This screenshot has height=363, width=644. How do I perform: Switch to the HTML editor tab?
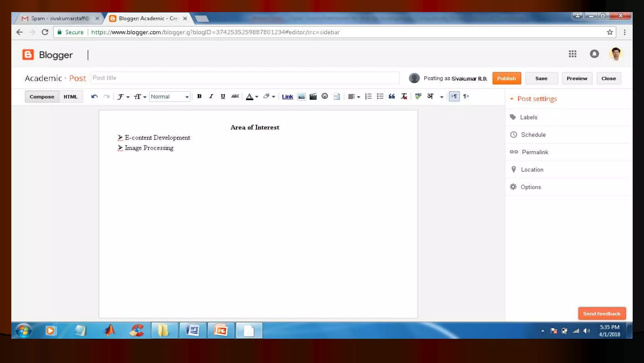coord(70,96)
